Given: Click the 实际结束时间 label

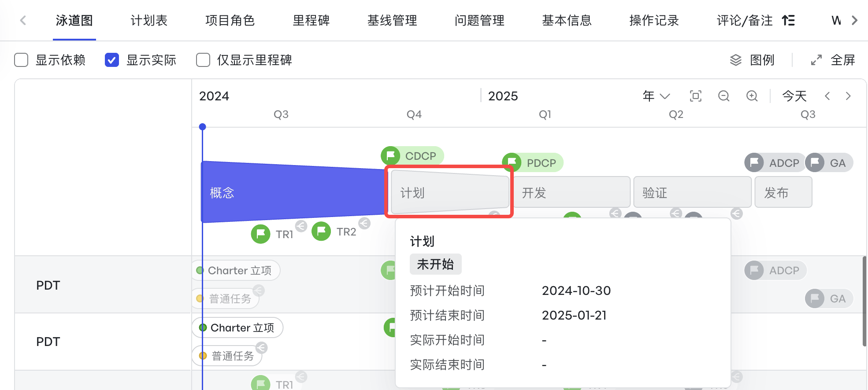Looking at the screenshot, I should click(447, 364).
